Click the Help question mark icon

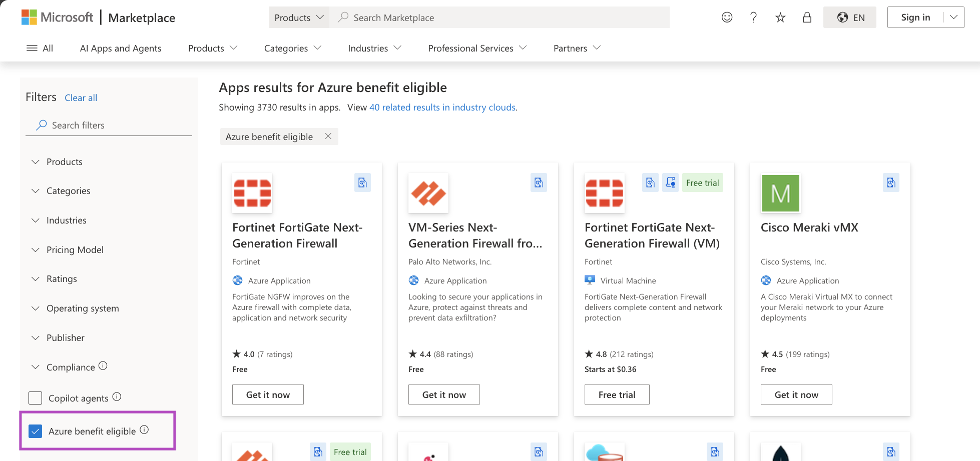pos(753,17)
